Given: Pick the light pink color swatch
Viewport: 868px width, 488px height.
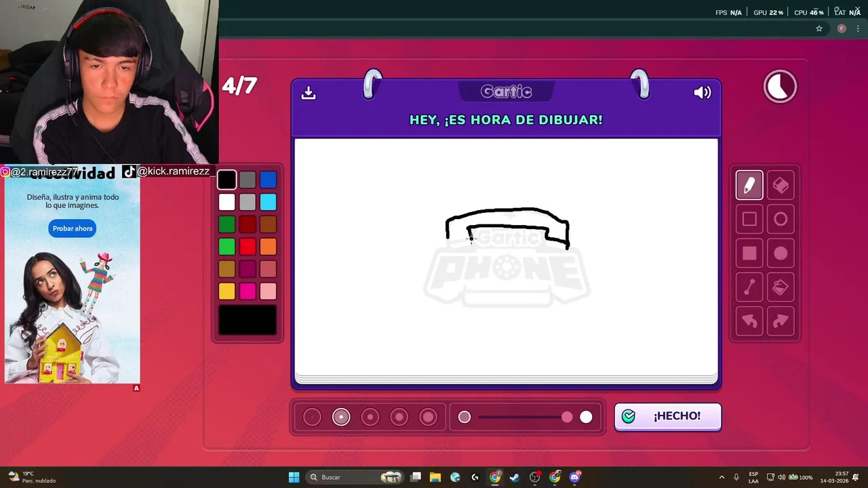Looking at the screenshot, I should [x=268, y=291].
